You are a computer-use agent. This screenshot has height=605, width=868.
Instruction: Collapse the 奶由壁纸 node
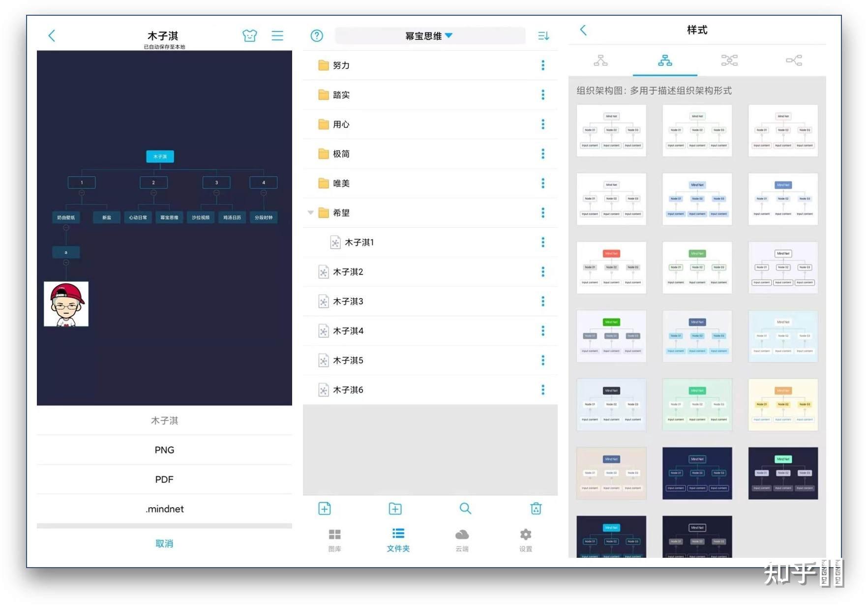point(66,228)
